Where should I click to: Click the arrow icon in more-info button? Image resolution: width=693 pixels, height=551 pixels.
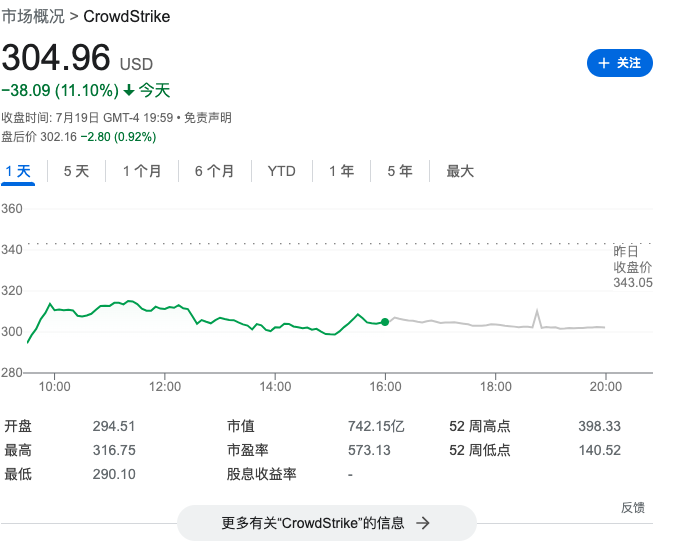pyautogui.click(x=423, y=523)
